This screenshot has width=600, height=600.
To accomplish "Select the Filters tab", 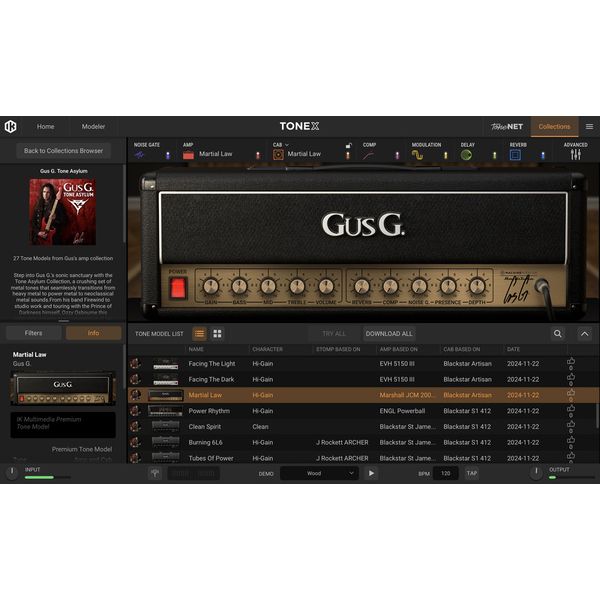I will 34,333.
